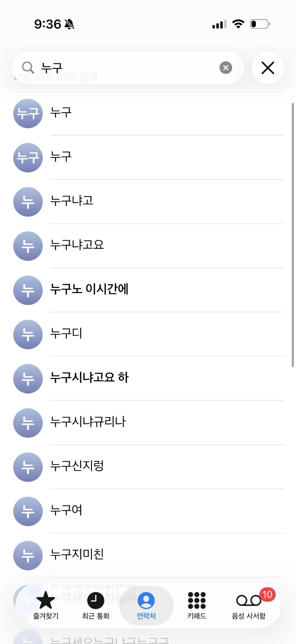Tap the search field containing 누구

pos(128,68)
